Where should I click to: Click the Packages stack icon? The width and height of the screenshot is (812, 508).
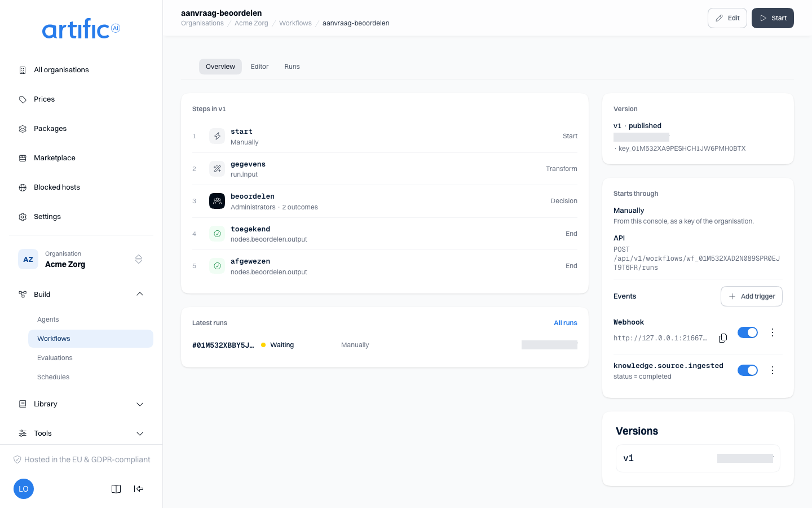(x=23, y=129)
